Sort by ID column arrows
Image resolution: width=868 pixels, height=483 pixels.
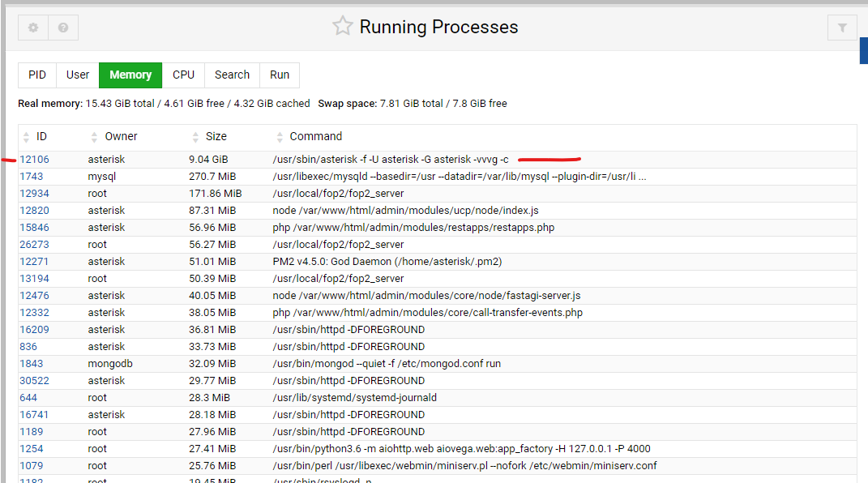tap(27, 137)
